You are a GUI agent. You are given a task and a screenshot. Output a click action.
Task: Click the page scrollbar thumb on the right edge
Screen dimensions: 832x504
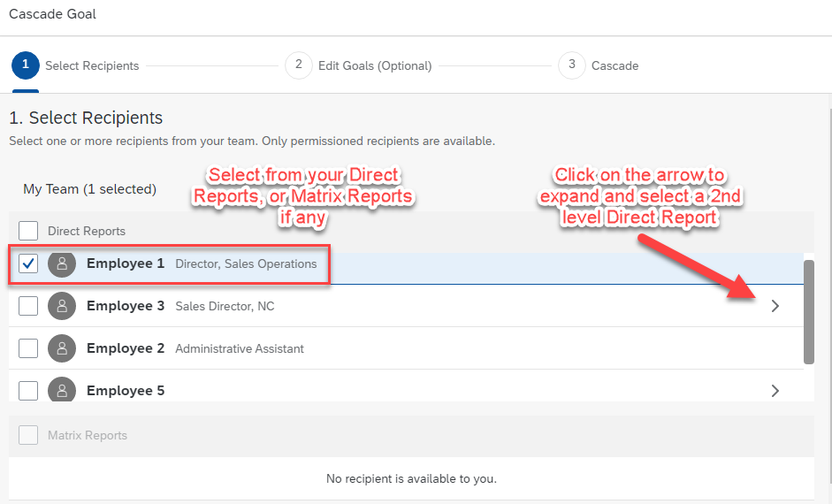click(x=830, y=297)
